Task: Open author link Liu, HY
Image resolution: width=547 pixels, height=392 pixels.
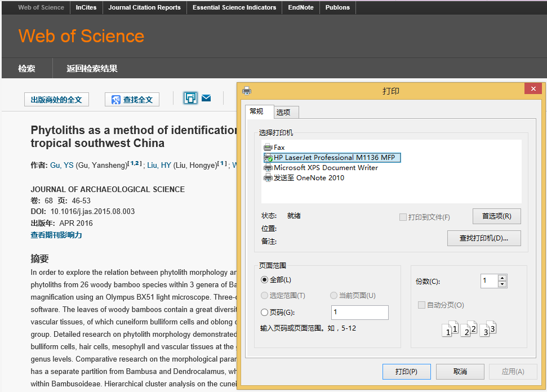Action: coord(159,166)
